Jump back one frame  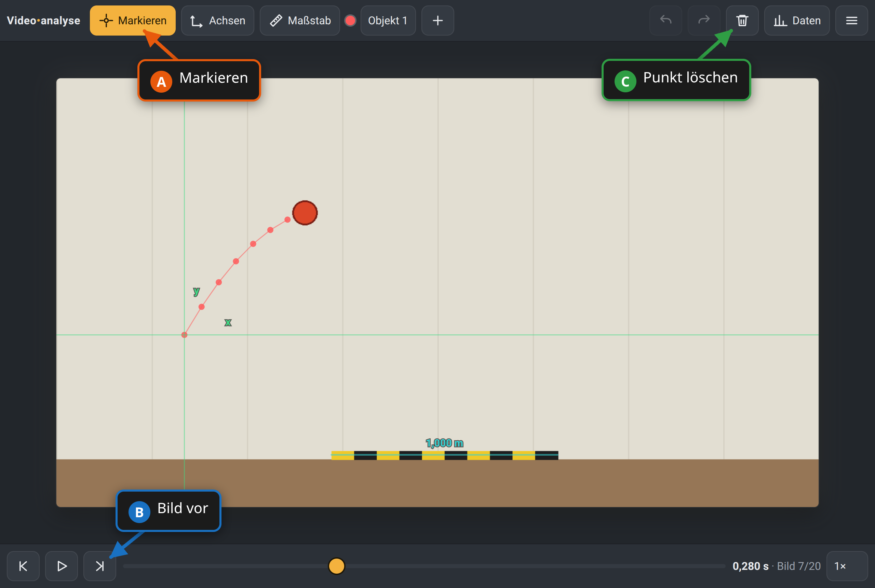click(23, 566)
